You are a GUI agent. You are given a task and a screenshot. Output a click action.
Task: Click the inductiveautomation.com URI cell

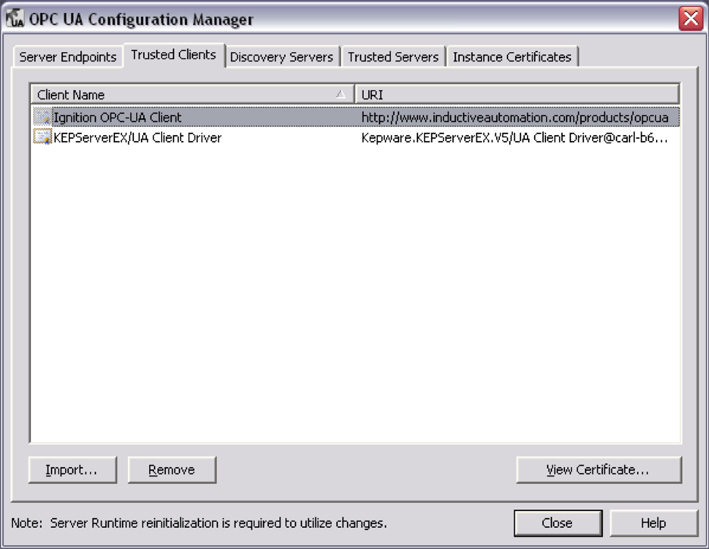click(515, 118)
